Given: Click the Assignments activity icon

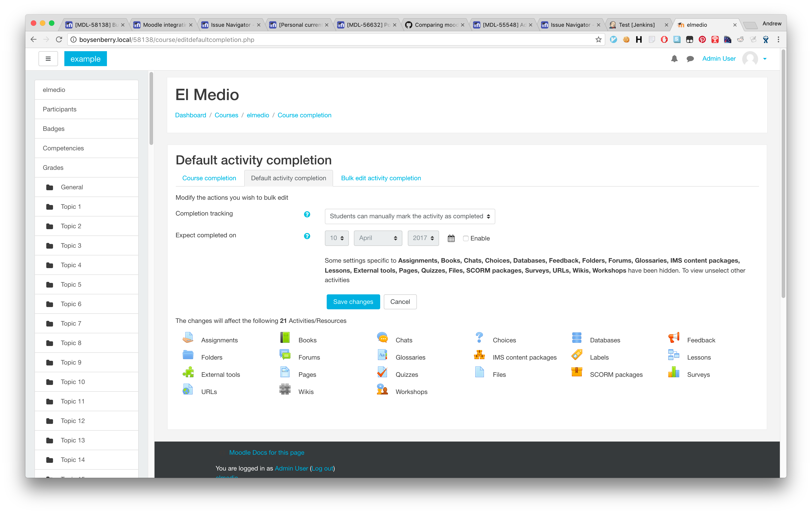Looking at the screenshot, I should coord(188,338).
